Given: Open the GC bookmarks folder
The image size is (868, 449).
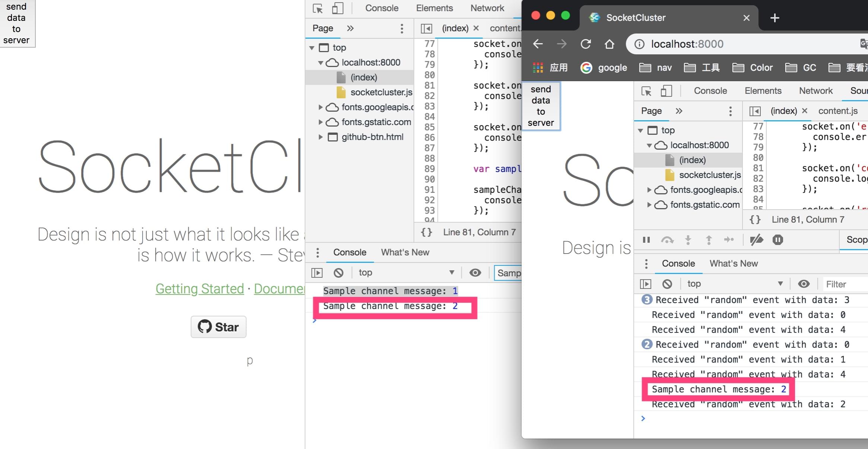Looking at the screenshot, I should [x=801, y=68].
